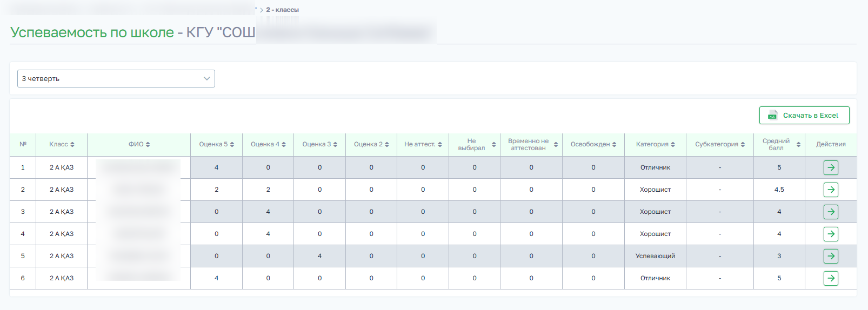Screen dimensions: 868x310
Task: Click the sort arrows beside Не аттест.
Action: 440,145
